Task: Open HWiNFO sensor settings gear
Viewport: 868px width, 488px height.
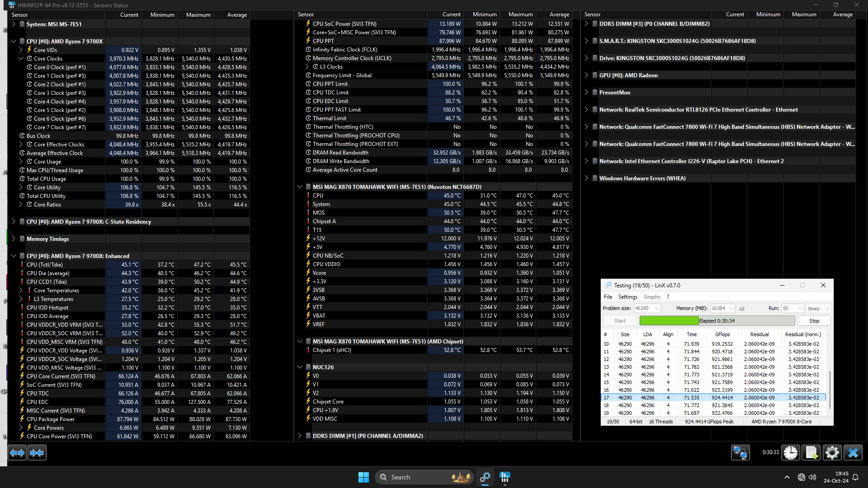Action: click(832, 453)
